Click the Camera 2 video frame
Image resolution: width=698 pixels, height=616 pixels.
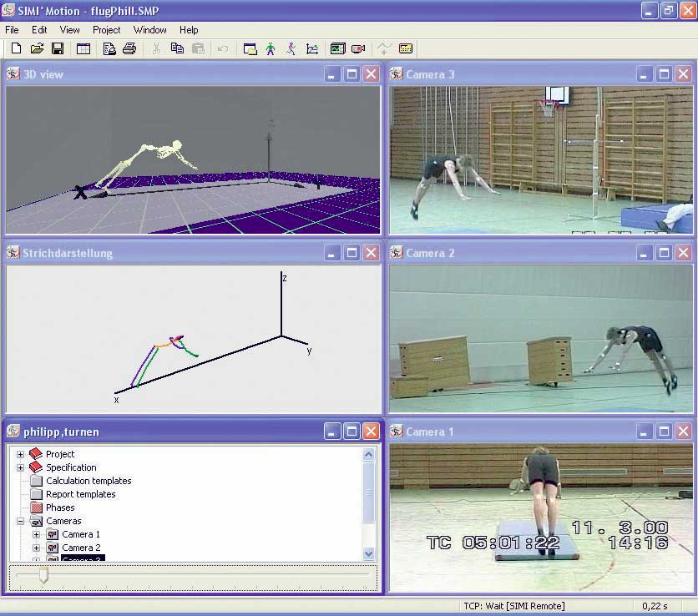(541, 339)
